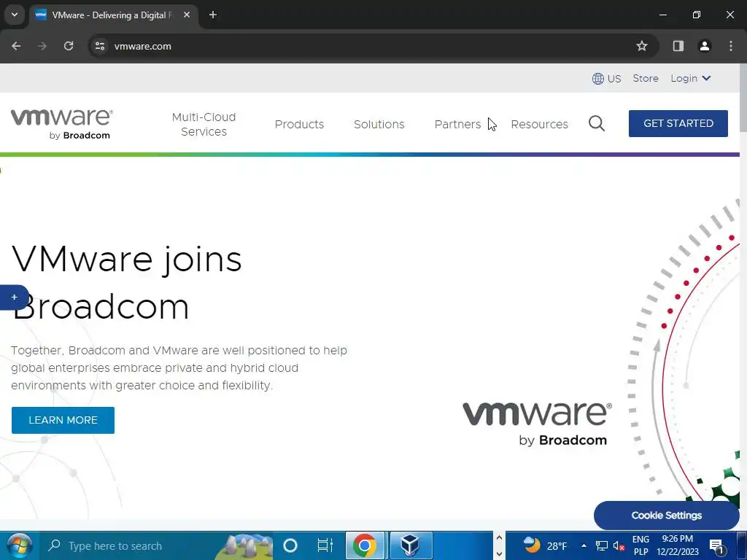Open Chrome three-dot menu
Screen dimensions: 747x560
[731, 46]
